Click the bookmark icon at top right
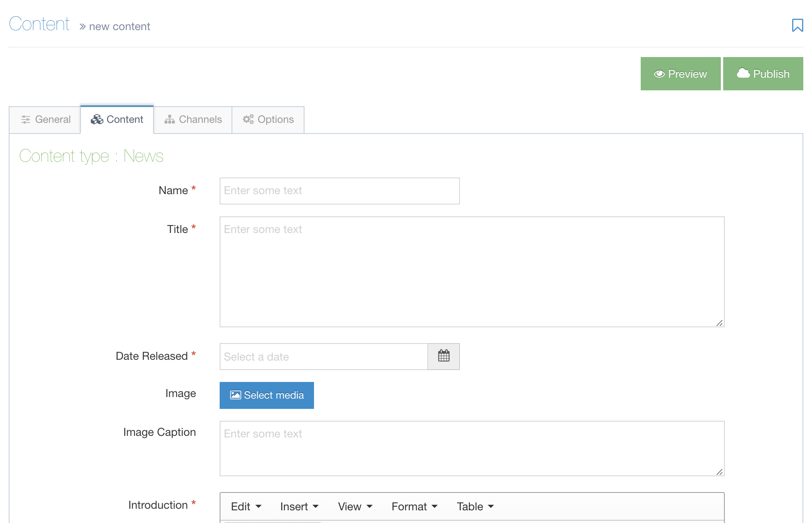Image resolution: width=812 pixels, height=523 pixels. click(797, 25)
